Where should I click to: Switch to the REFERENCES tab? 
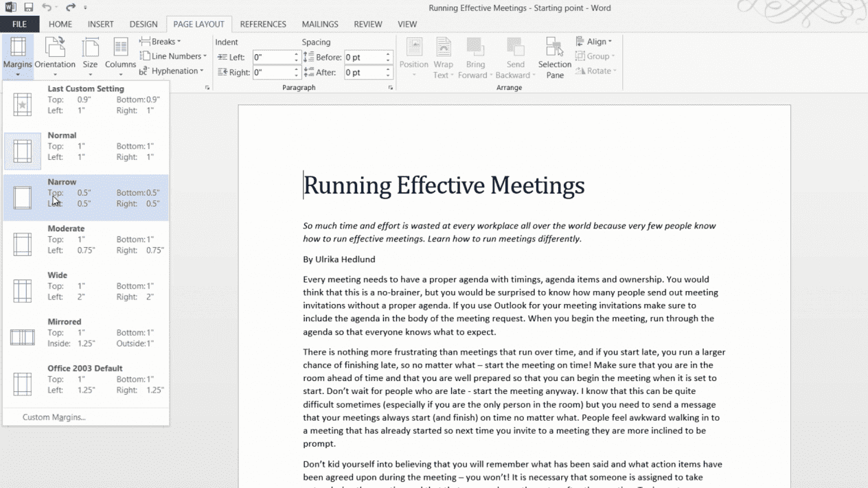click(x=263, y=24)
